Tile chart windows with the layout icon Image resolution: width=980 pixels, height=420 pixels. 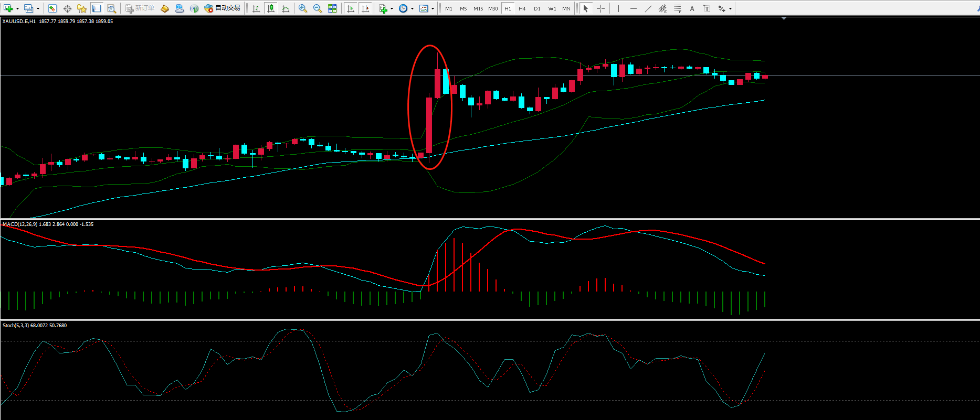[x=332, y=8]
